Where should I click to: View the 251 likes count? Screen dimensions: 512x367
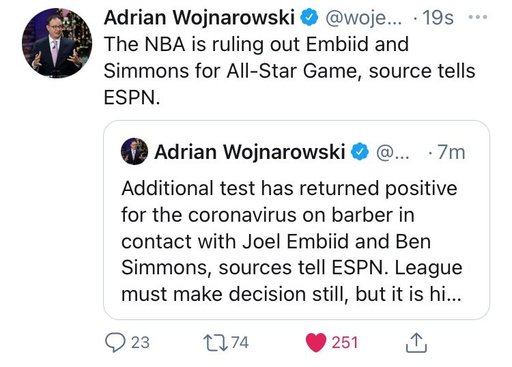(x=345, y=343)
